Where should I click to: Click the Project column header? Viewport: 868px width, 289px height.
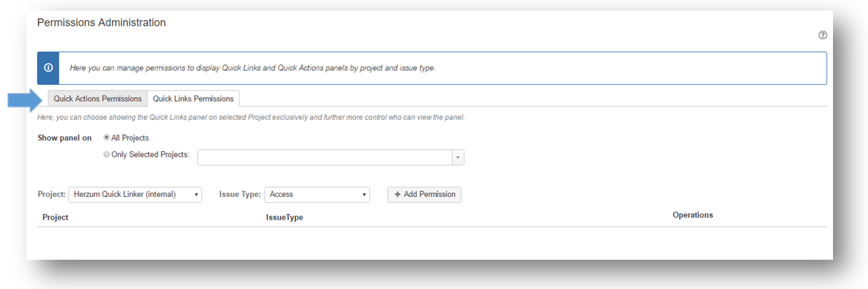click(x=55, y=218)
